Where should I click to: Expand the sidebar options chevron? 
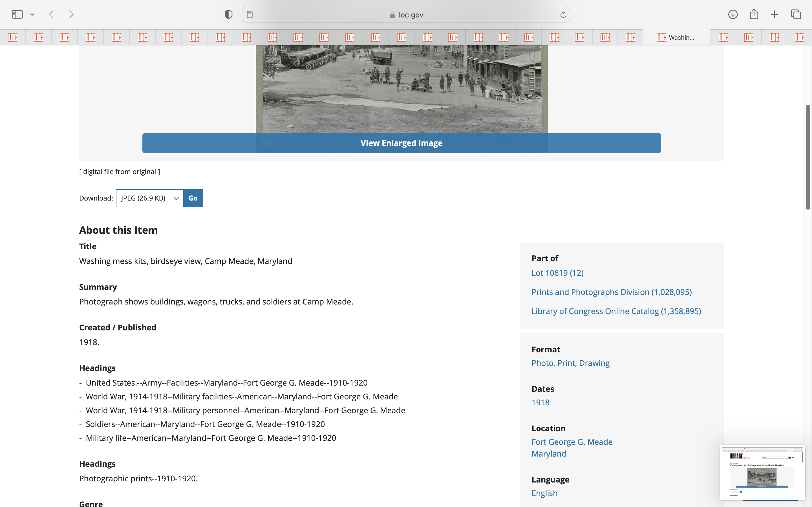click(32, 14)
